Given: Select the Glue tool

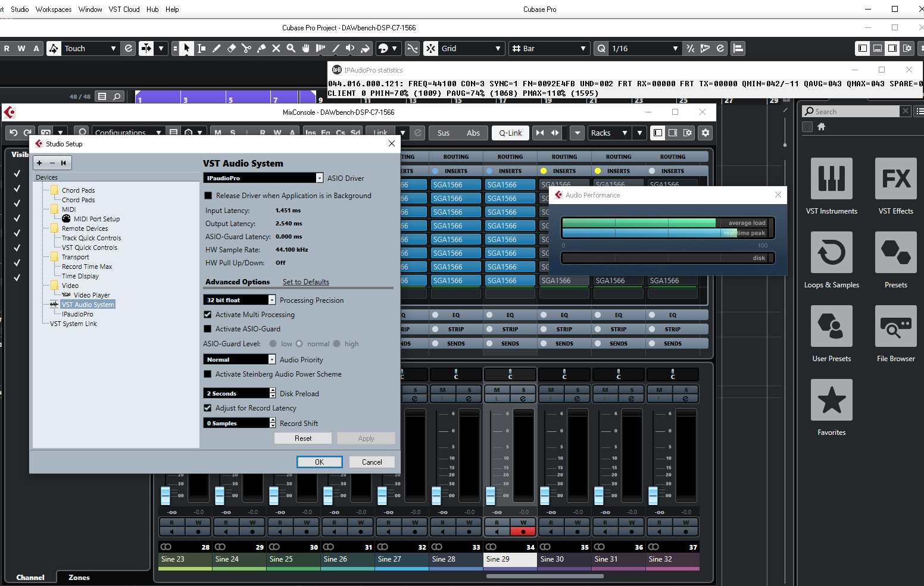Looking at the screenshot, I should (x=261, y=48).
